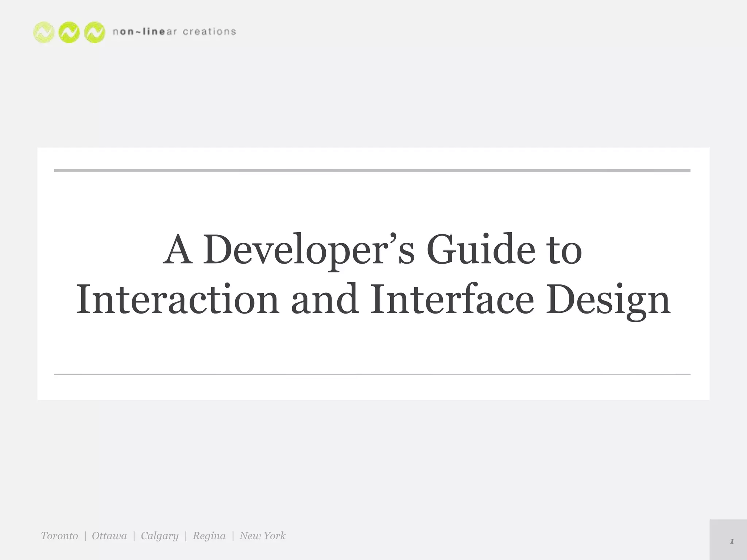Image resolution: width=747 pixels, height=560 pixels.
Task: Click the word 'Interaction' in the title
Action: (x=177, y=300)
